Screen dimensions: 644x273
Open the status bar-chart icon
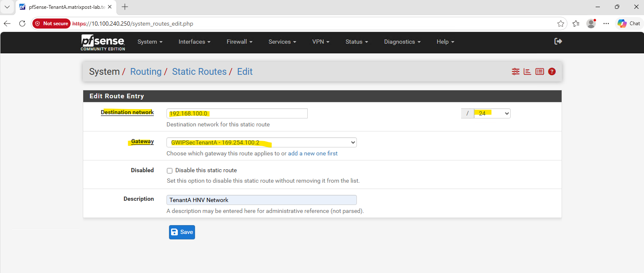[528, 71]
